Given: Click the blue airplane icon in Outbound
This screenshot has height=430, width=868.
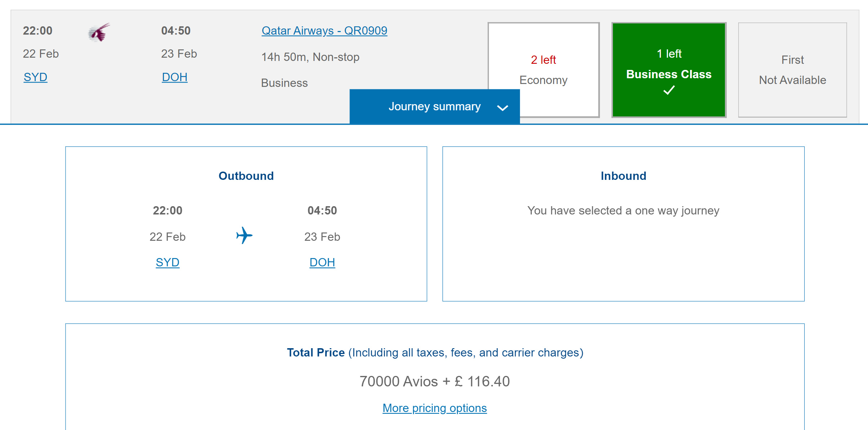Looking at the screenshot, I should tap(244, 235).
